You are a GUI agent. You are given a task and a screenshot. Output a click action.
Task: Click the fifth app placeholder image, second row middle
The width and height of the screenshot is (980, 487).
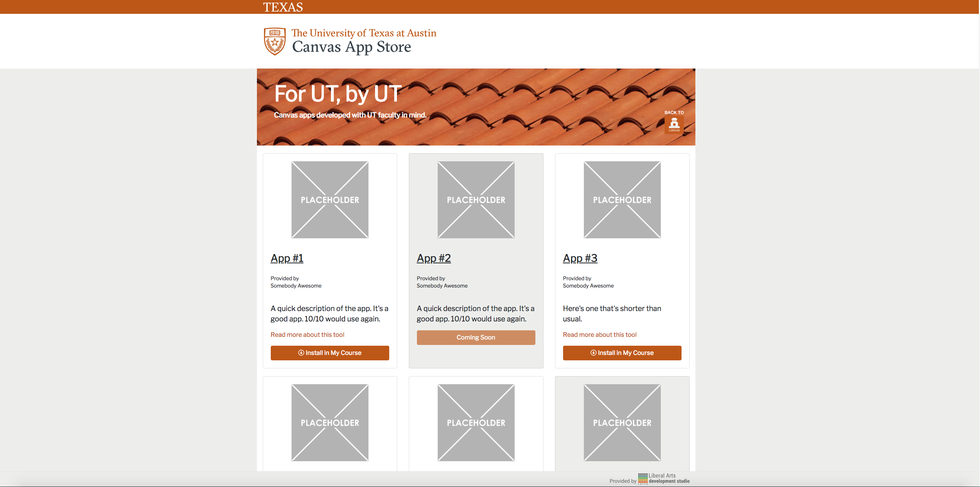476,423
